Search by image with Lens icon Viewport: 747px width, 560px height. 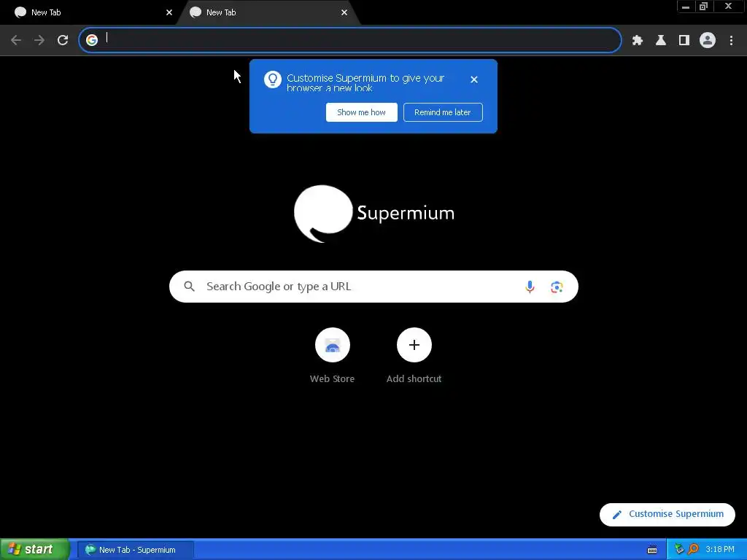[557, 287]
